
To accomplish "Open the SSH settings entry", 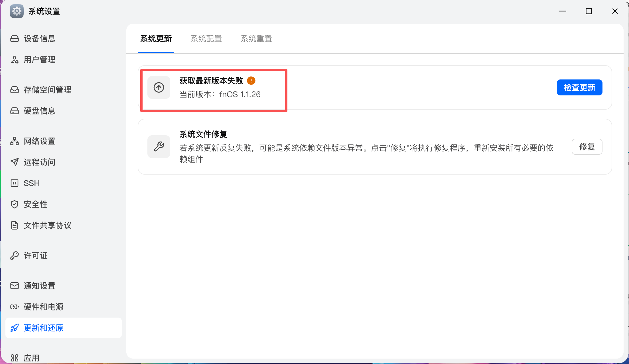I will tap(64, 183).
